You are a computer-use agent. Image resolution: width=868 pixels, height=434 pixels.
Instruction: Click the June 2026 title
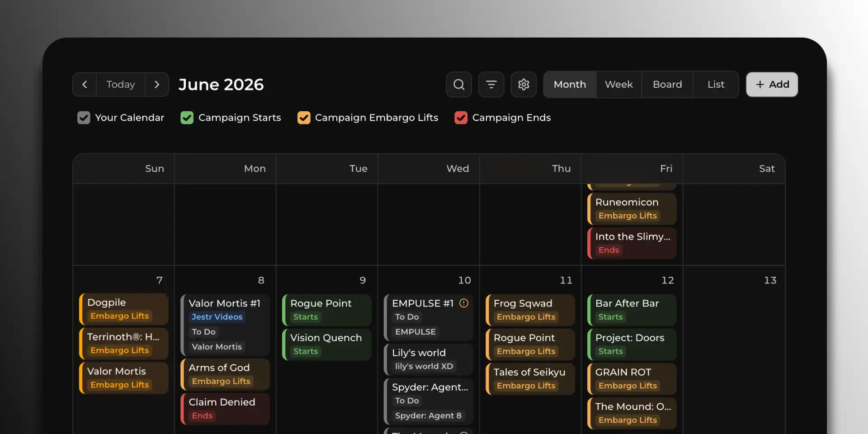221,85
